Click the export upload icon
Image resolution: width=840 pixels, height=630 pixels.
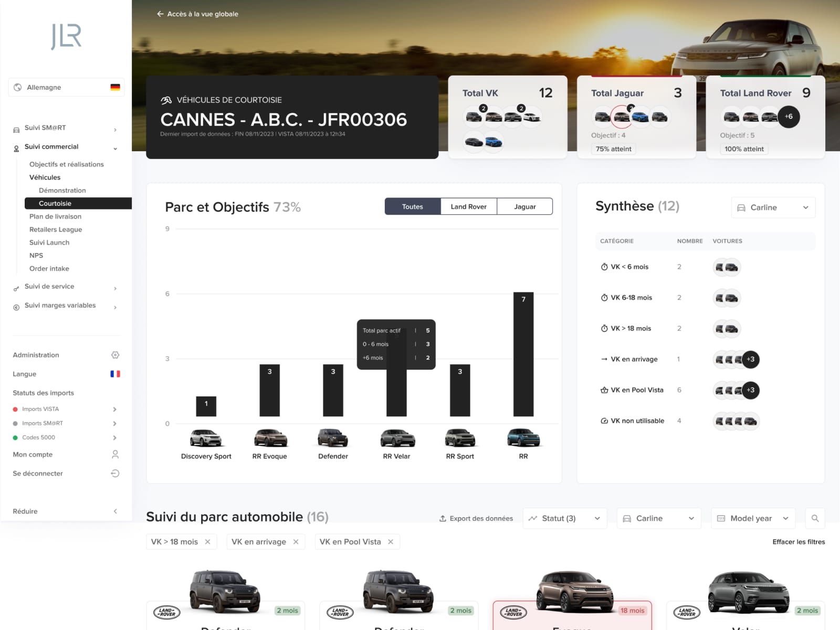point(443,518)
